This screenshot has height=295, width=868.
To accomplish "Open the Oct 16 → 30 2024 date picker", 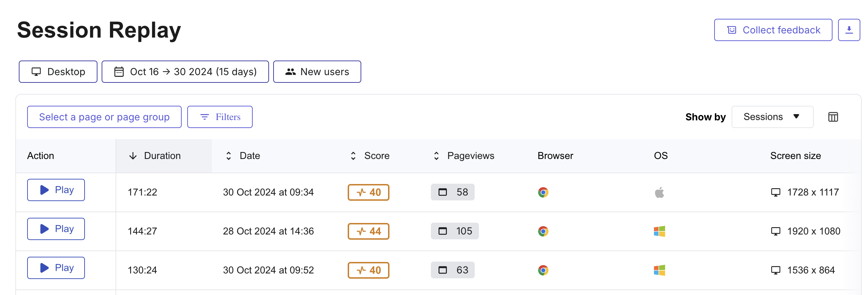I will [185, 72].
